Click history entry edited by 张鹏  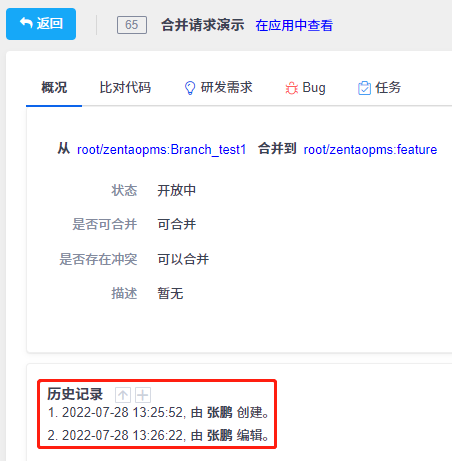coord(158,435)
